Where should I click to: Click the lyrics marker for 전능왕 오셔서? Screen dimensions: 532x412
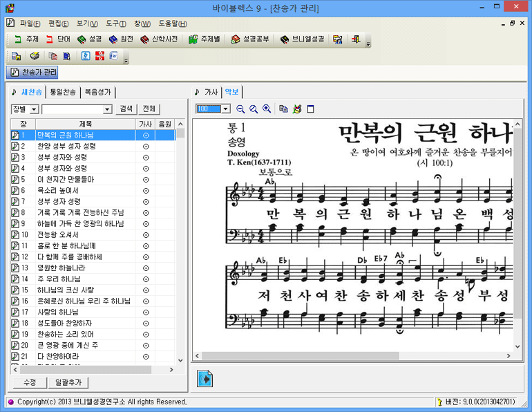click(146, 235)
